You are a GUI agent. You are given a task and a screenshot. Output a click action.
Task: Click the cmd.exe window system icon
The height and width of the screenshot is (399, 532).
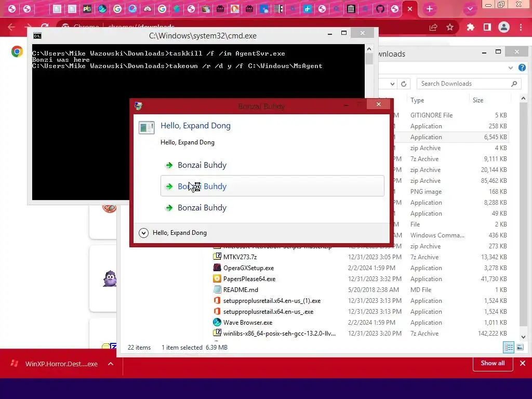[37, 36]
